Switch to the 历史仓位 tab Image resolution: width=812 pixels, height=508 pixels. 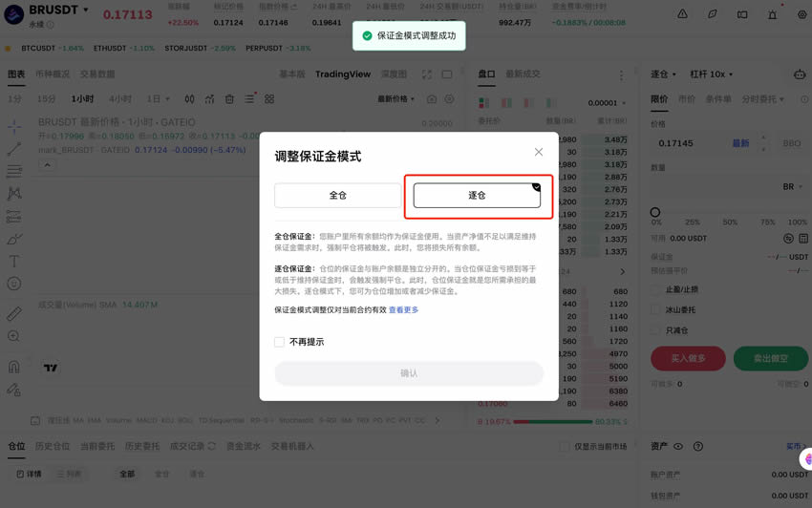click(53, 446)
